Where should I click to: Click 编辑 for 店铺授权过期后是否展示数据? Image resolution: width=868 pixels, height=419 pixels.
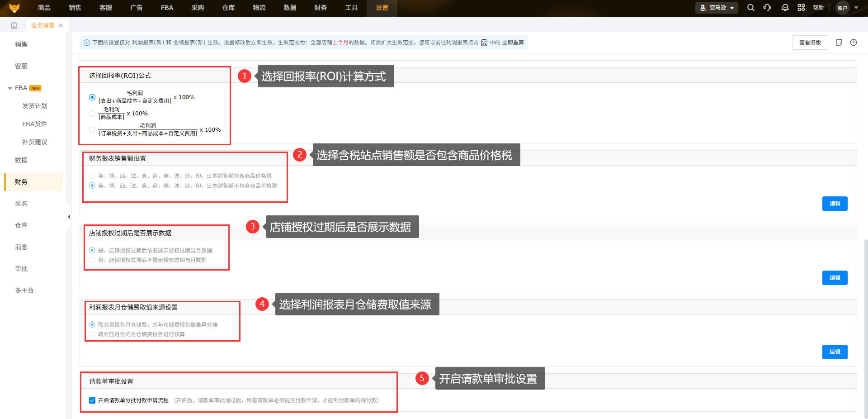(835, 278)
